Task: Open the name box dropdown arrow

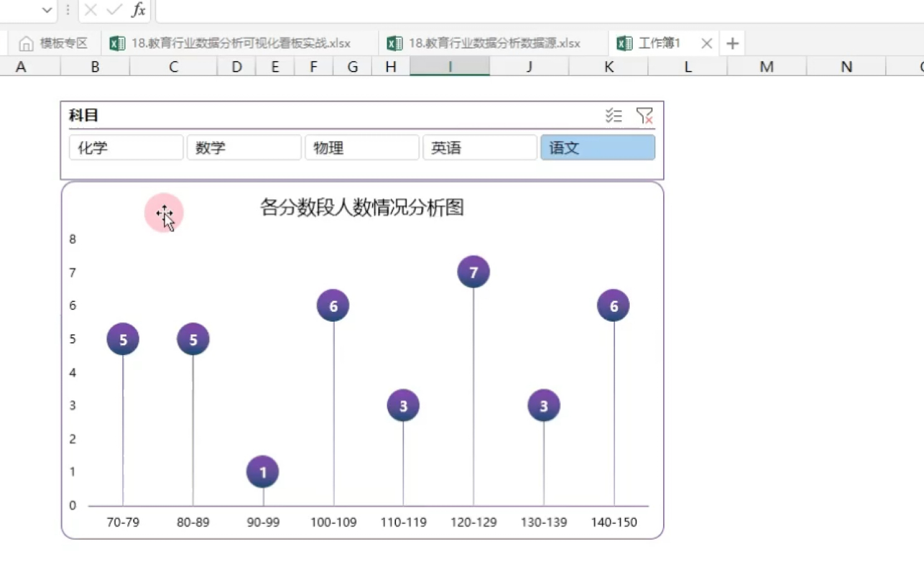Action: pyautogui.click(x=46, y=10)
